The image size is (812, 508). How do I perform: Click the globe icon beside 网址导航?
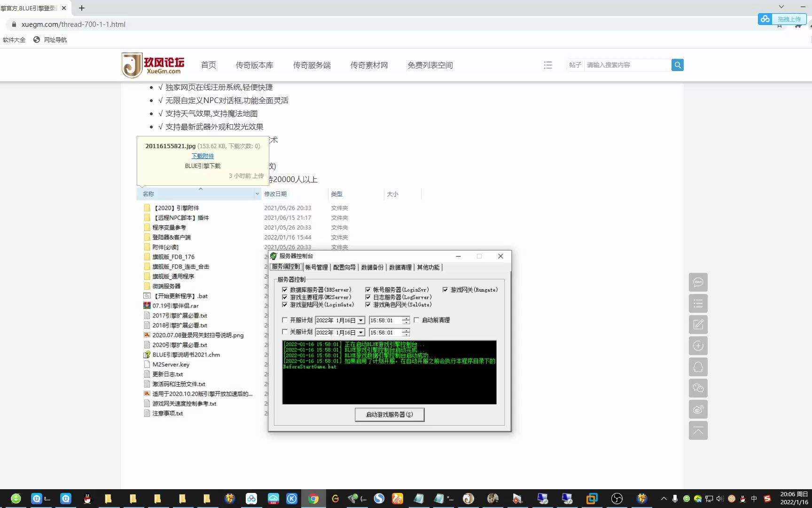point(37,40)
